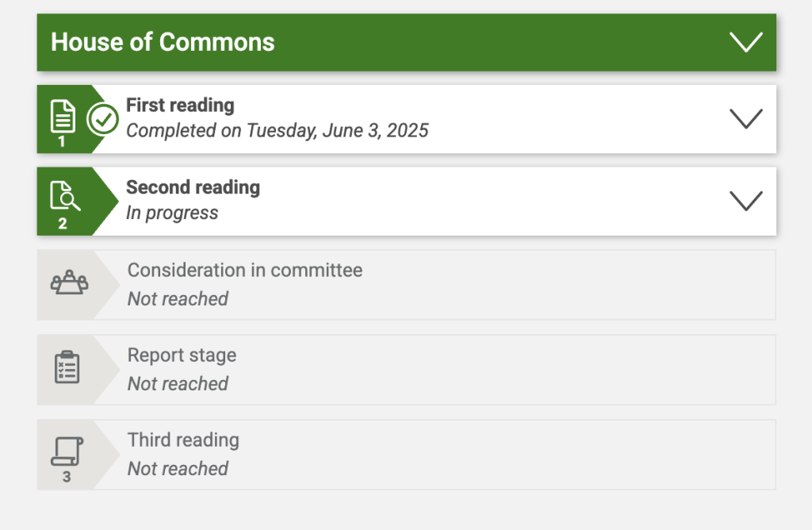
Task: Click the Report stage label
Action: (x=182, y=355)
